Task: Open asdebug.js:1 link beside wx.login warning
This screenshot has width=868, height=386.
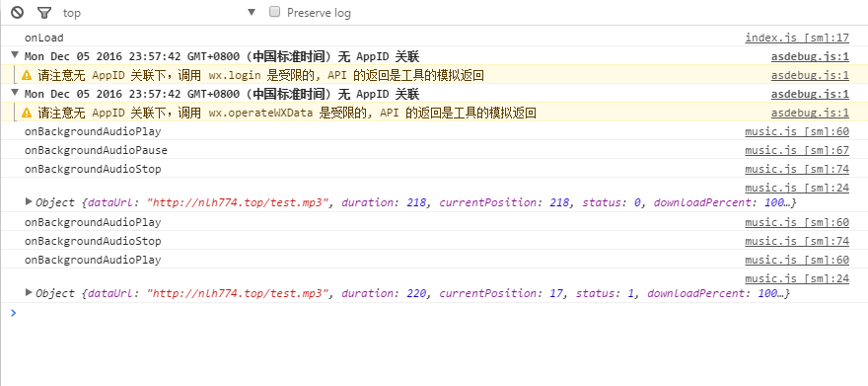Action: (810, 75)
